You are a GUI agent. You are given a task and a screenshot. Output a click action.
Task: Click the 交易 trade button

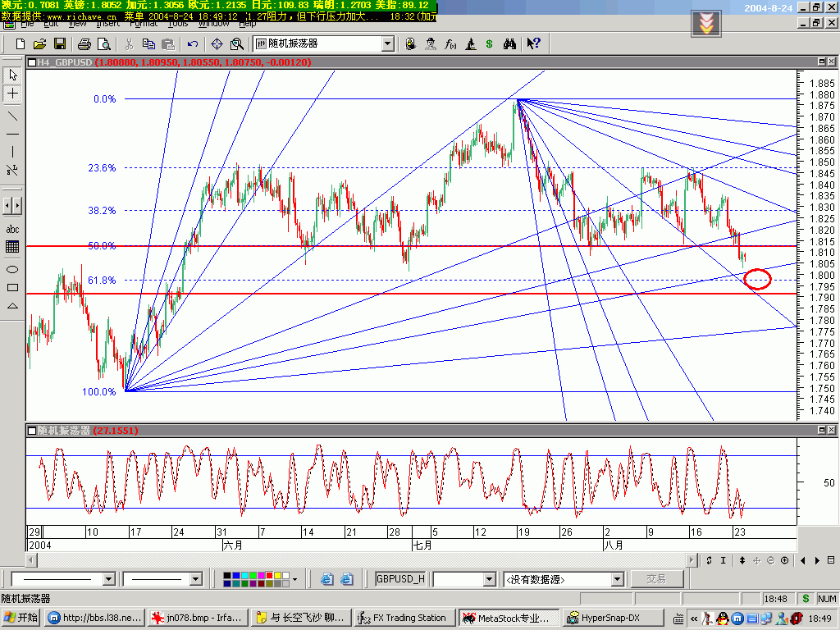coord(655,579)
